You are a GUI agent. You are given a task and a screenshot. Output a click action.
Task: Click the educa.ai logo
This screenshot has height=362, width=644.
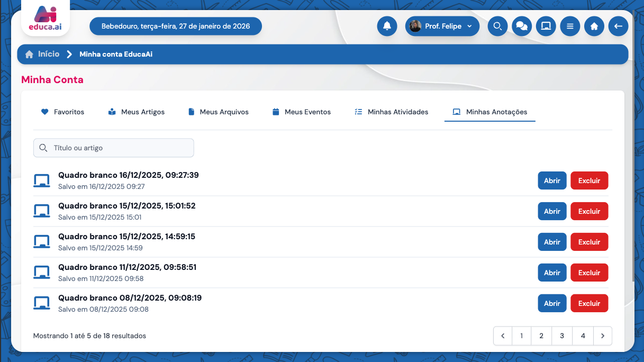46,19
